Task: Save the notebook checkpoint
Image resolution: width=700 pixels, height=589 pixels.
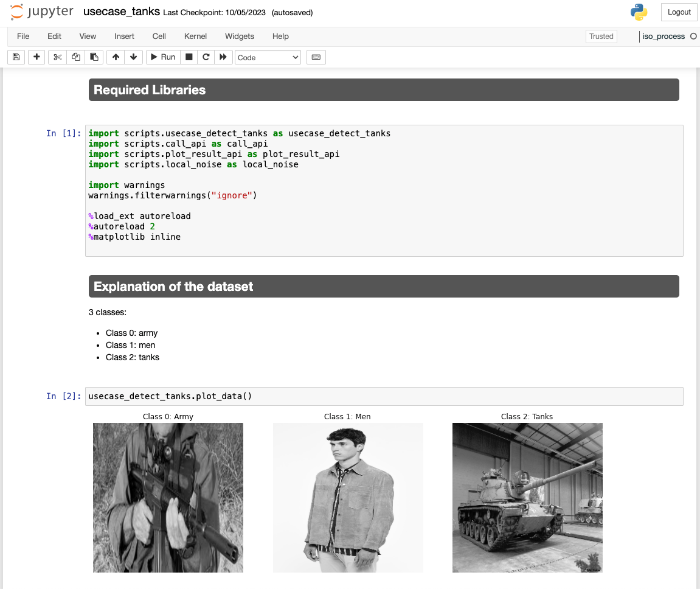Action: pyautogui.click(x=16, y=57)
